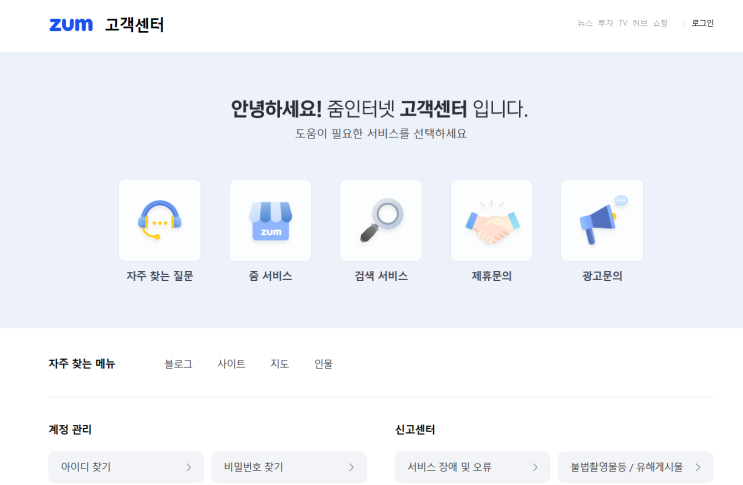Click the 제휴문의 label
743x485 pixels.
tap(491, 276)
